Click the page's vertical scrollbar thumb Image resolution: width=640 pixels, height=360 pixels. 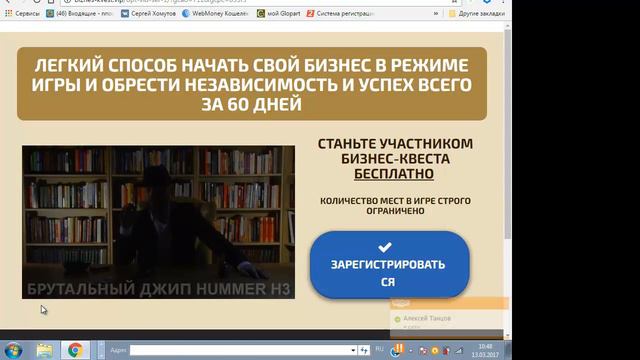508,135
